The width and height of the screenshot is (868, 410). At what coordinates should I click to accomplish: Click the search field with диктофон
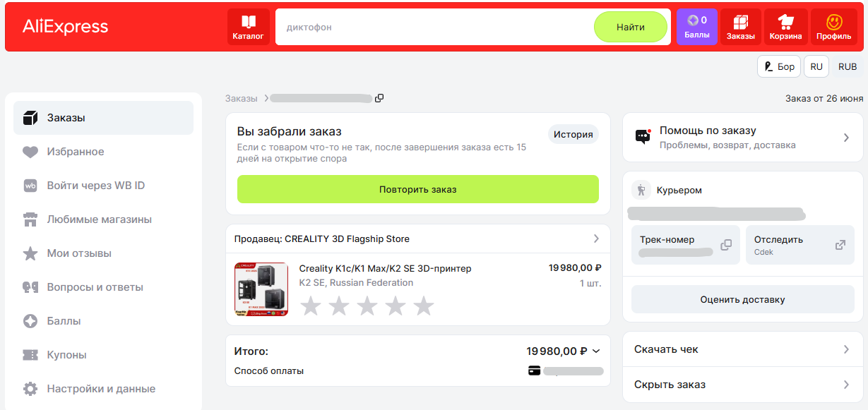click(x=434, y=27)
